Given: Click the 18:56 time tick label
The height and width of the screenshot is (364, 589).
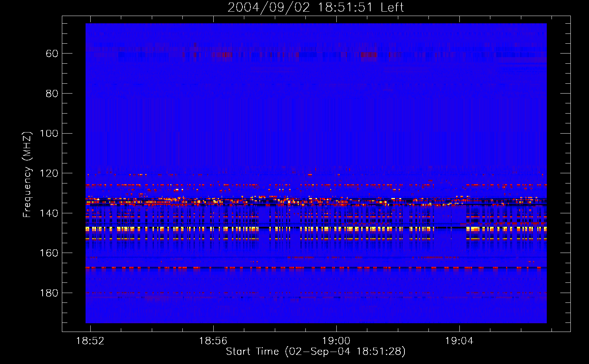Looking at the screenshot, I should (x=213, y=341).
